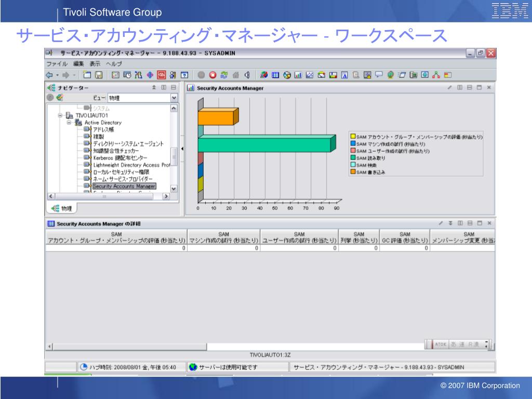Collapse the Active Directory tree node
Image resolution: width=532 pixels, height=399 pixels.
coord(69,123)
